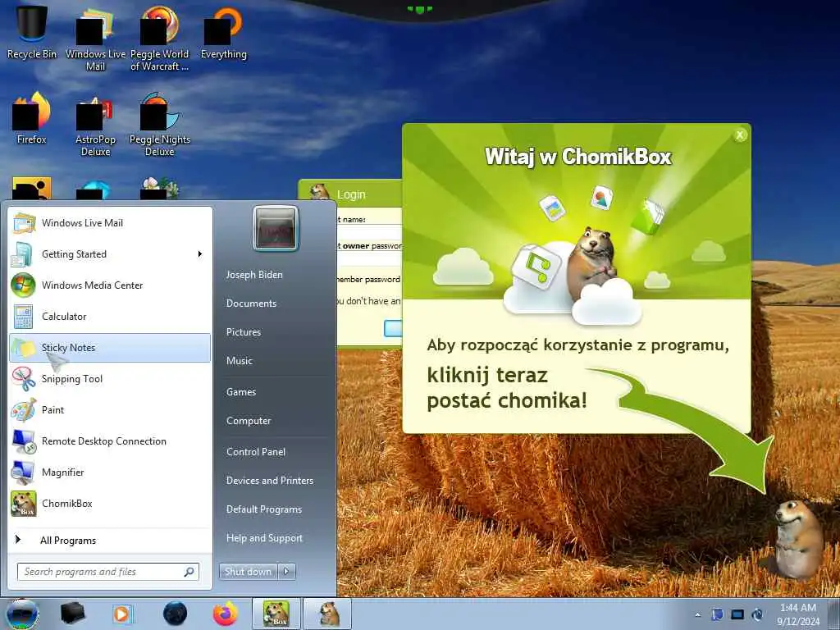Click the taskbar clock showing 1:44 AM

click(798, 614)
